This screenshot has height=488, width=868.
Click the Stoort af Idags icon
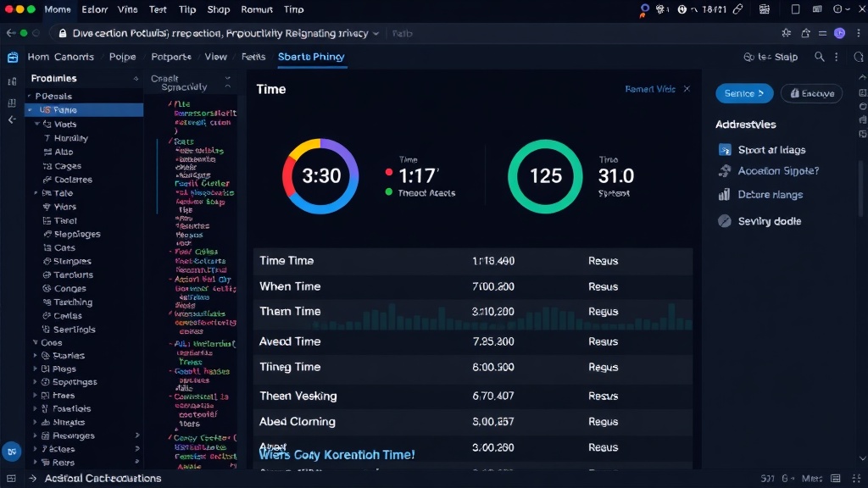(725, 150)
